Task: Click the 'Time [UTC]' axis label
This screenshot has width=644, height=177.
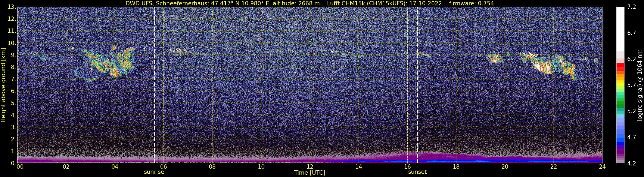Action: 309,173
